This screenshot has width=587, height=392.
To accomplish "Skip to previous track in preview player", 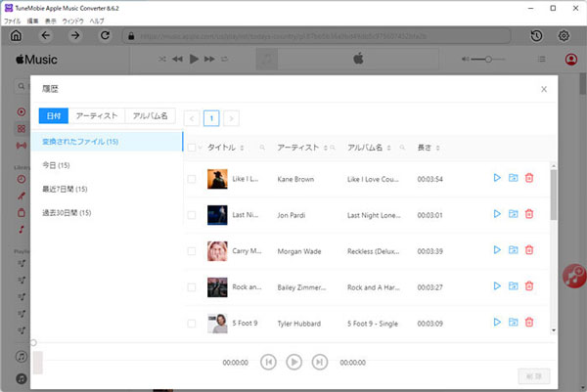I will (268, 362).
